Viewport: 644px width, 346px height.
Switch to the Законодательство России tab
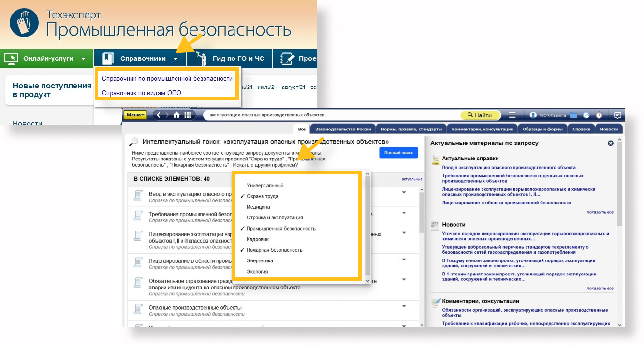click(343, 129)
